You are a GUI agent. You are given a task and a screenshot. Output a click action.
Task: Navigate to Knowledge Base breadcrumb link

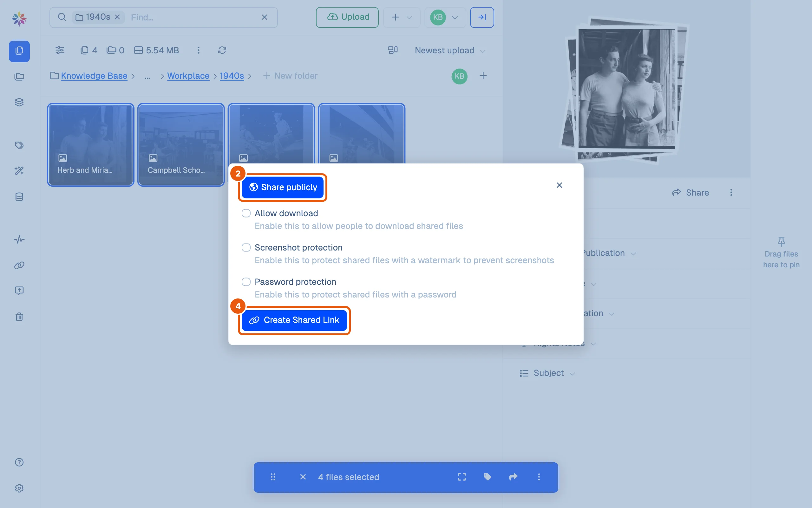click(x=94, y=76)
